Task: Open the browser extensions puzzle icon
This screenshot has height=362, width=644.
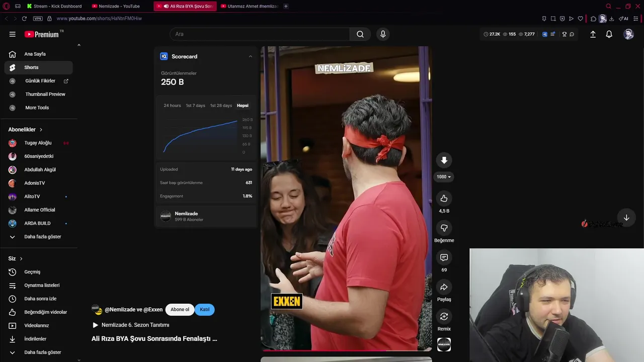Action: 594,19
